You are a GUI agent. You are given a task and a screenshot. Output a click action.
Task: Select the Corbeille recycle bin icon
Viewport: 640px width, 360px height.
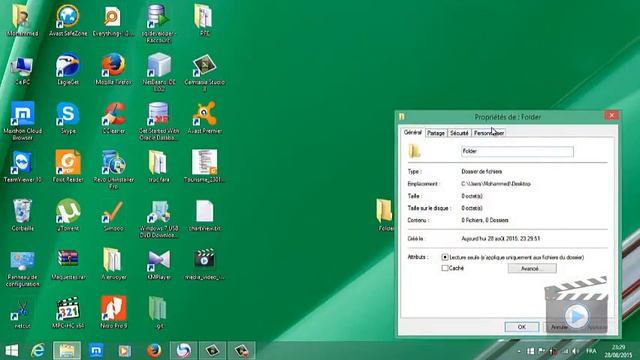click(x=22, y=215)
